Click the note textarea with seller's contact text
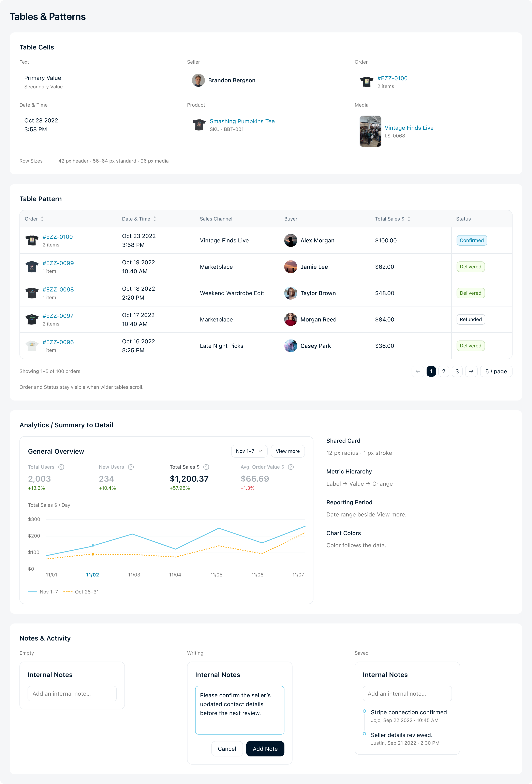 click(240, 710)
